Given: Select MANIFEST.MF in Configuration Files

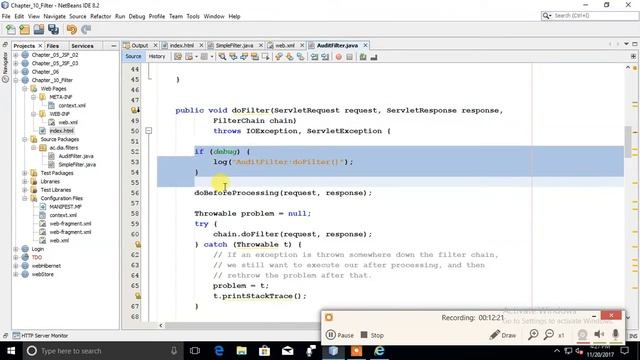Looking at the screenshot, I should tap(65, 207).
